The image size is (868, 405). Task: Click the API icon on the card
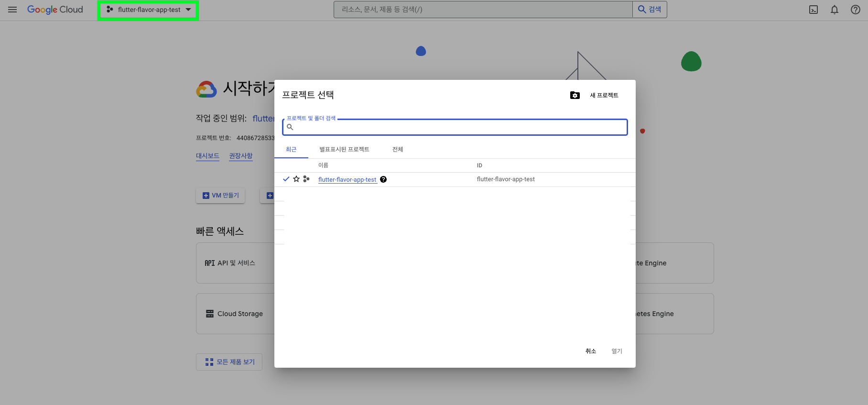click(x=209, y=263)
